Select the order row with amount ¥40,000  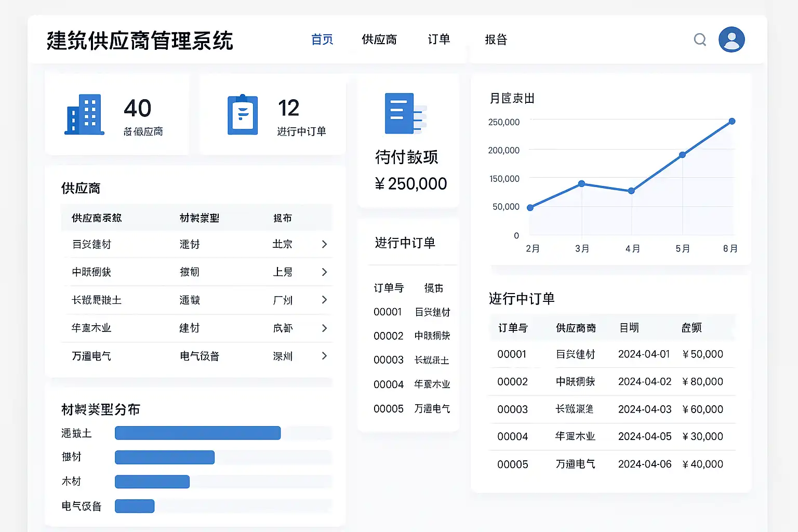click(x=611, y=464)
